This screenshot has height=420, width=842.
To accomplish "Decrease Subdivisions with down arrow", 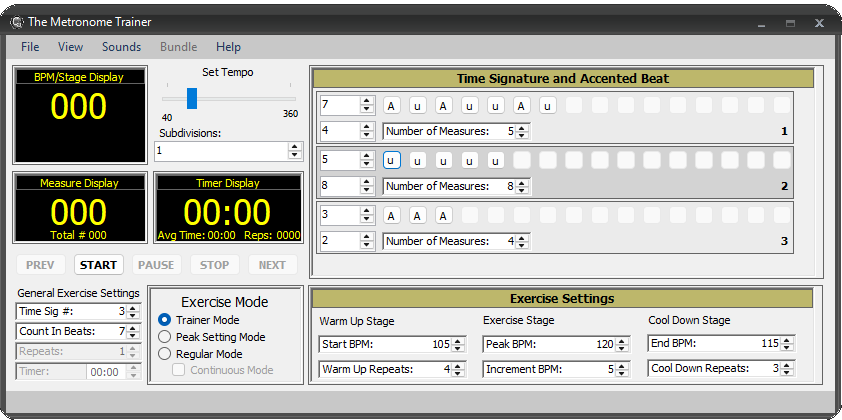I will tap(294, 155).
